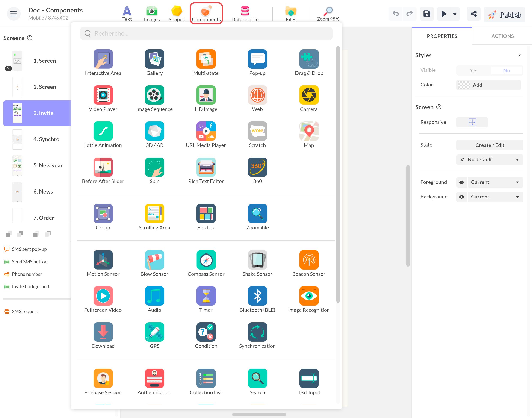The image size is (532, 418).
Task: Toggle Background visibility eye icon
Action: click(462, 197)
